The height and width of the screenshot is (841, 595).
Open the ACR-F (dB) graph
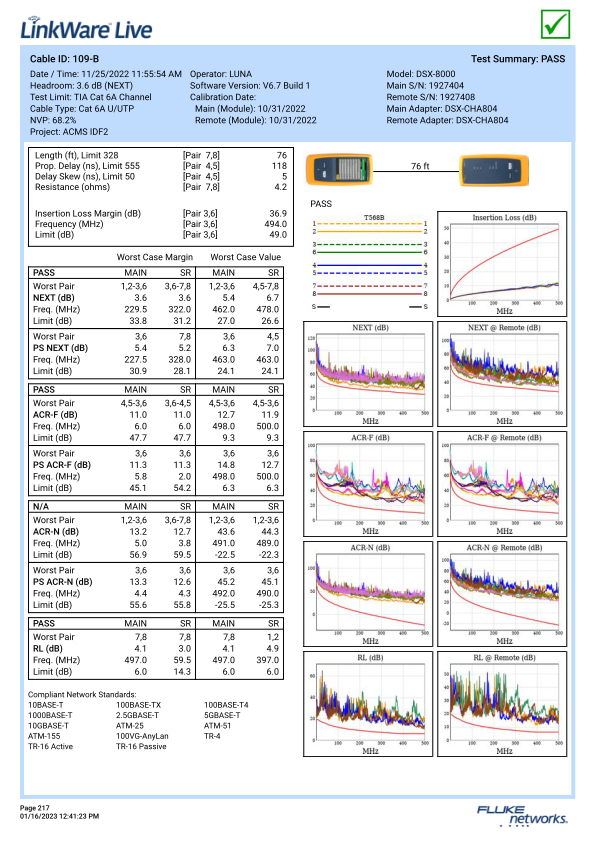click(x=368, y=484)
